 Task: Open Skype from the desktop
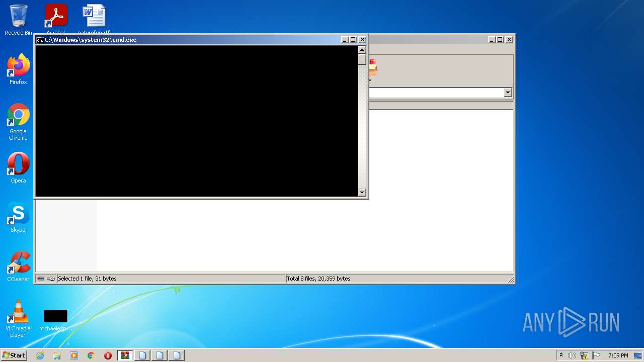point(18,217)
